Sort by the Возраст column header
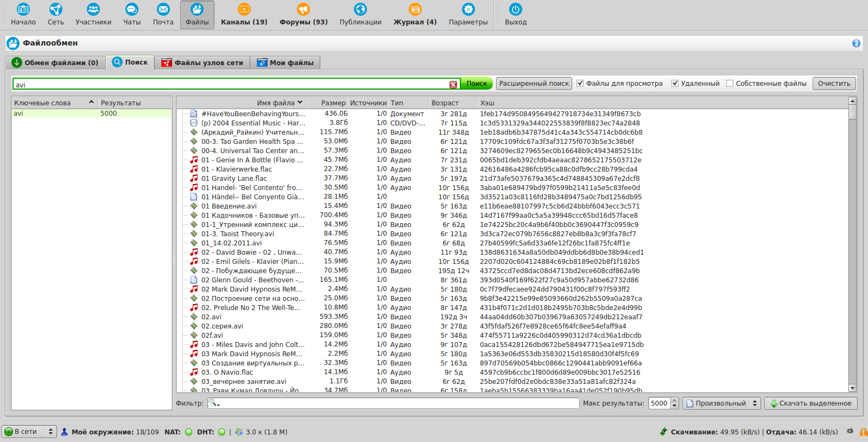 pos(453,103)
